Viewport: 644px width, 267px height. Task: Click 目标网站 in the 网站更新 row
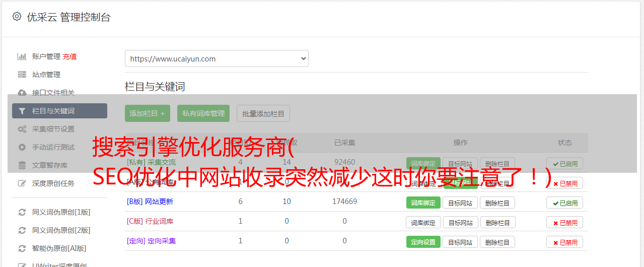(x=460, y=203)
